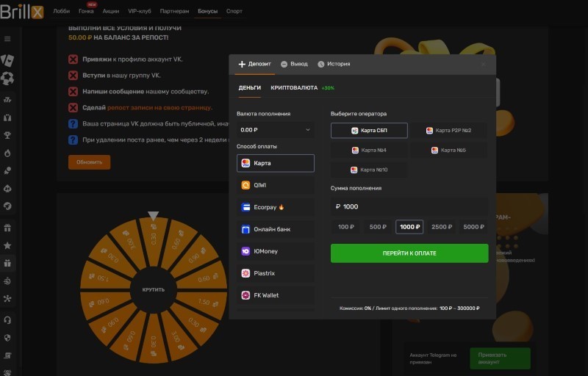Switch to the КРИПТОВАЛЮТА tab
The height and width of the screenshot is (376, 588).
(x=294, y=87)
